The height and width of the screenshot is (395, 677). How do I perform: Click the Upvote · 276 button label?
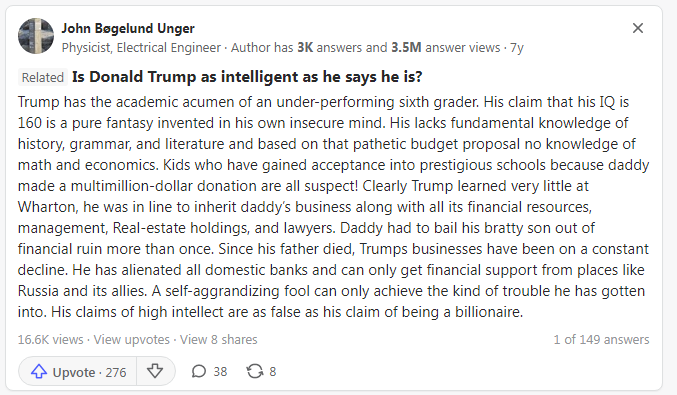coord(89,372)
